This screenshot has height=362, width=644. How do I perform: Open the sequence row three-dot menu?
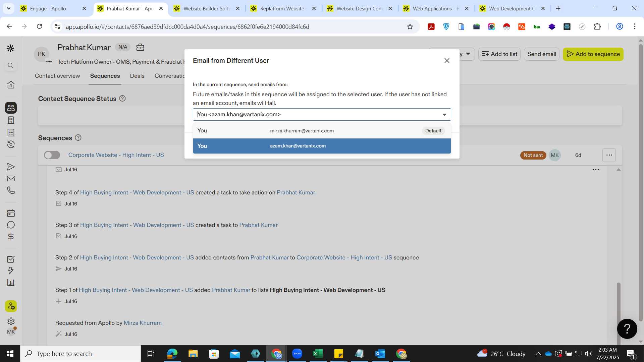pos(609,155)
